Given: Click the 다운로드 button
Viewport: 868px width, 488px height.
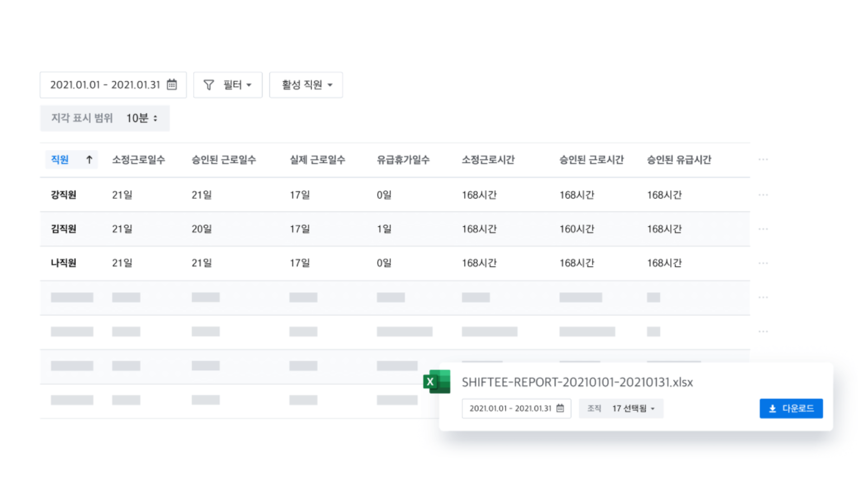Looking at the screenshot, I should (x=791, y=408).
